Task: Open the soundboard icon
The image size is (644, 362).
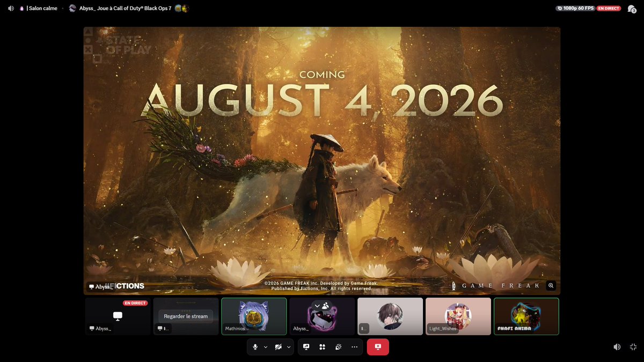Action: coord(338,347)
